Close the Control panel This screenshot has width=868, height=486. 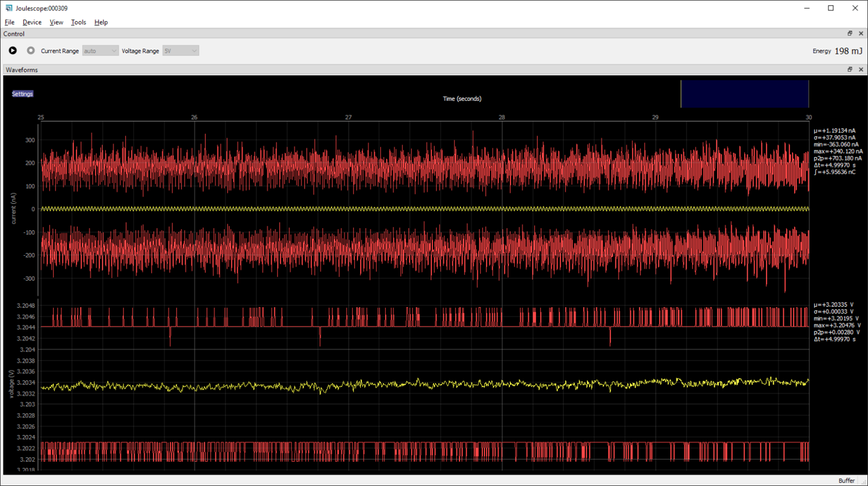click(861, 34)
